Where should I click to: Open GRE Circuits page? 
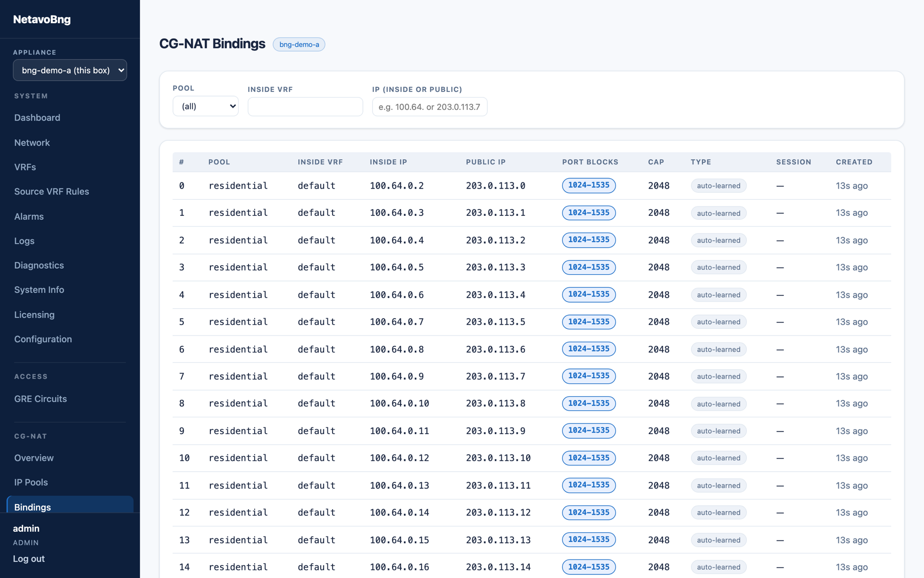coord(41,399)
